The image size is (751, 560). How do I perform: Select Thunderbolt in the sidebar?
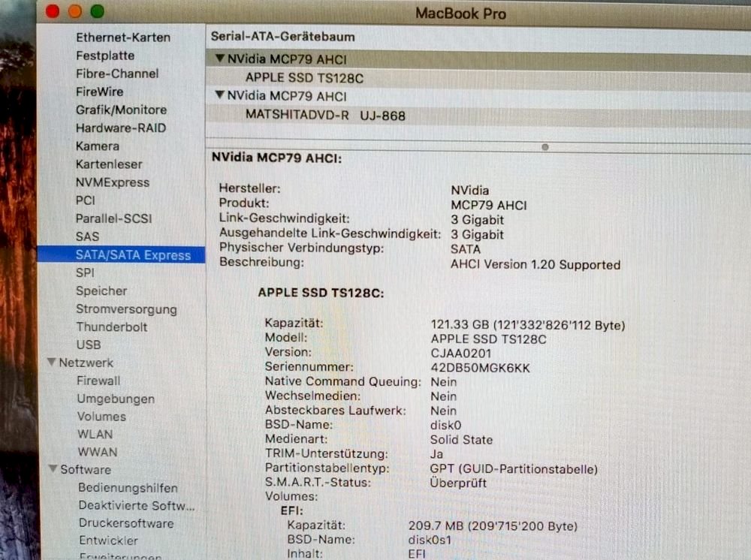click(111, 327)
